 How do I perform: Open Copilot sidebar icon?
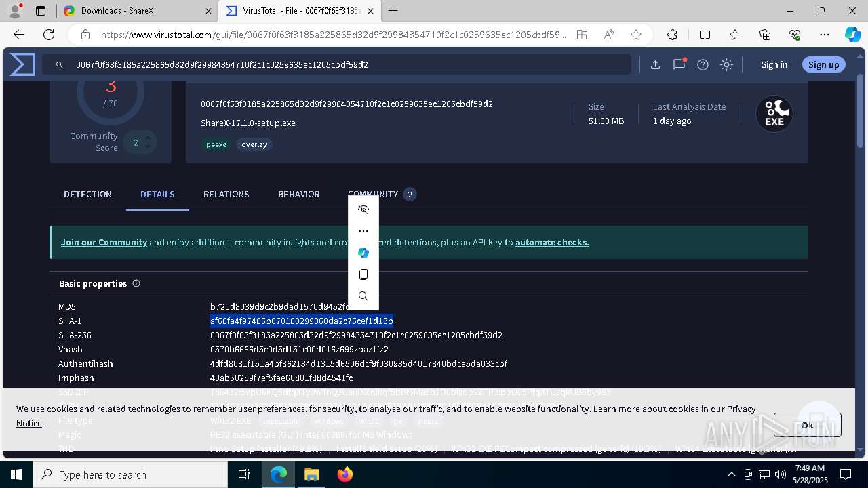(x=852, y=35)
